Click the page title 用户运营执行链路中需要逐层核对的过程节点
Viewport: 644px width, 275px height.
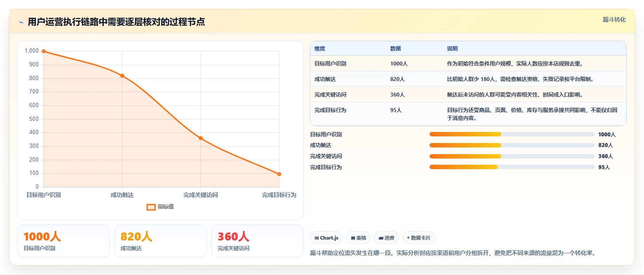click(116, 22)
